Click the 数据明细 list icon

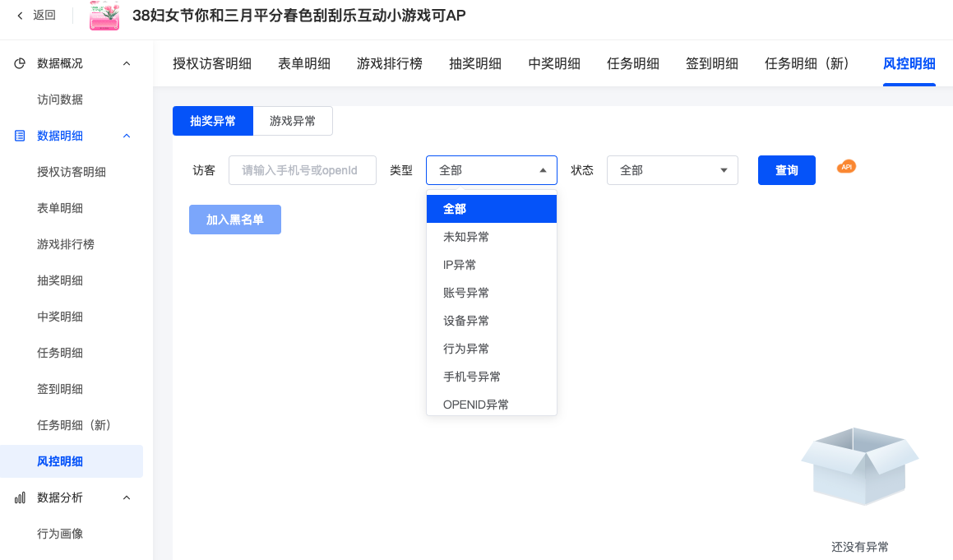click(x=20, y=136)
